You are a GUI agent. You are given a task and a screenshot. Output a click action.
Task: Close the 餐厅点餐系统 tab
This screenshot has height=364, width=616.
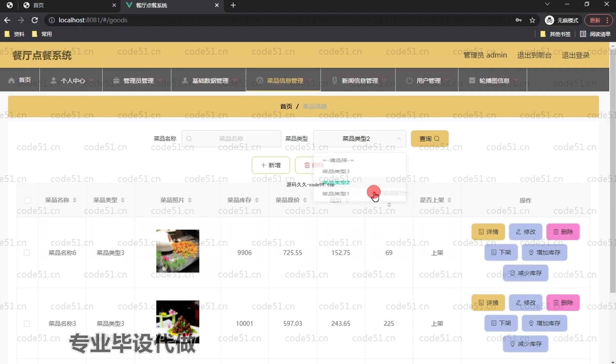(217, 5)
